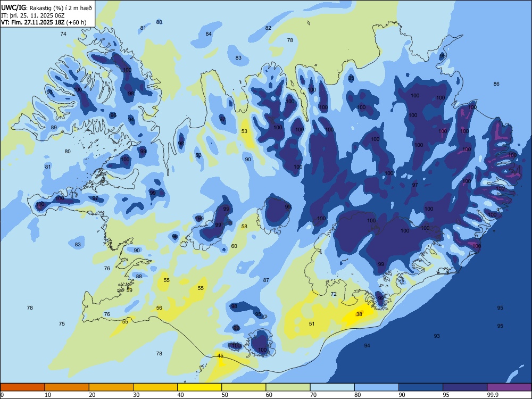Screen dimensions: 532x399
Task: Select the 86 value off the east coast
Action: pyautogui.click(x=496, y=84)
